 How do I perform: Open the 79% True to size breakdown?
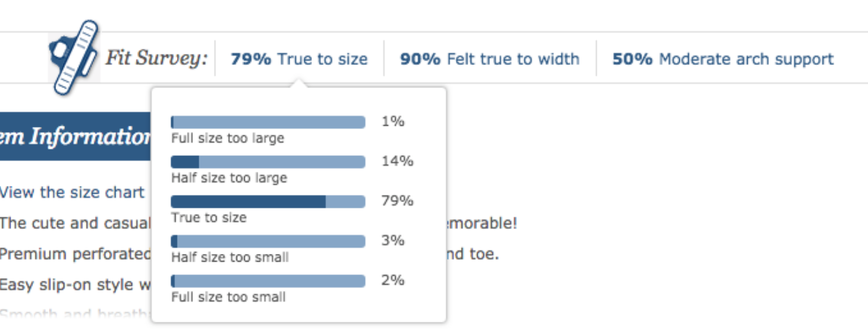[299, 59]
